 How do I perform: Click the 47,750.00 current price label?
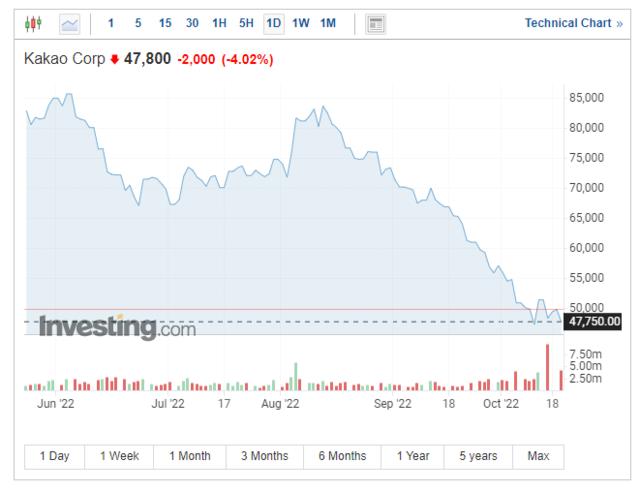click(593, 321)
